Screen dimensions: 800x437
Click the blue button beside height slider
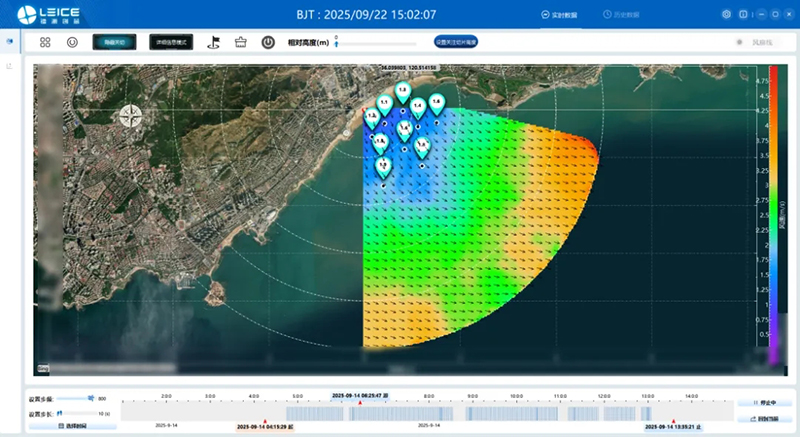[456, 43]
